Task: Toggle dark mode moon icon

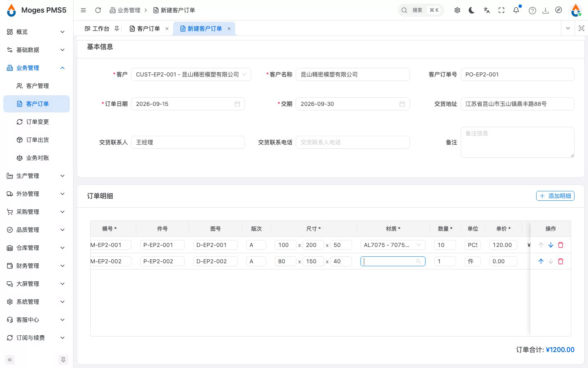Action: [472, 10]
